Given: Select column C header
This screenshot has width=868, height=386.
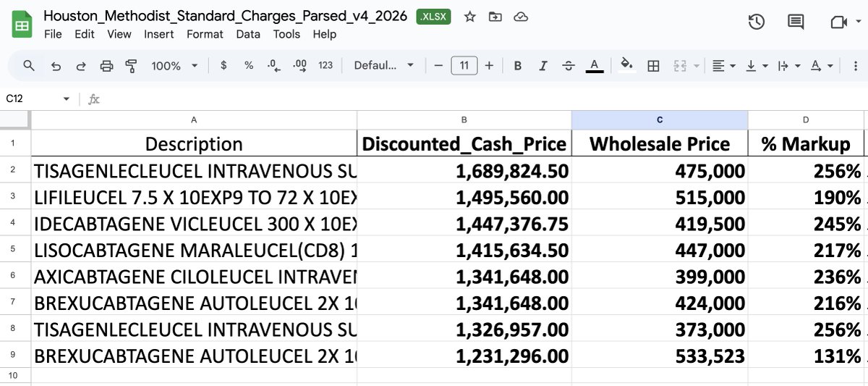Looking at the screenshot, I should [660, 120].
